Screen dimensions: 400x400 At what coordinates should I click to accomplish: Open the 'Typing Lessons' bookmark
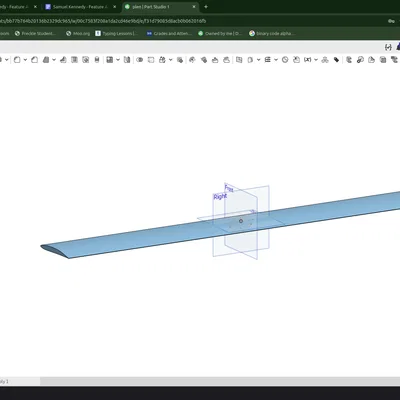[x=117, y=33]
